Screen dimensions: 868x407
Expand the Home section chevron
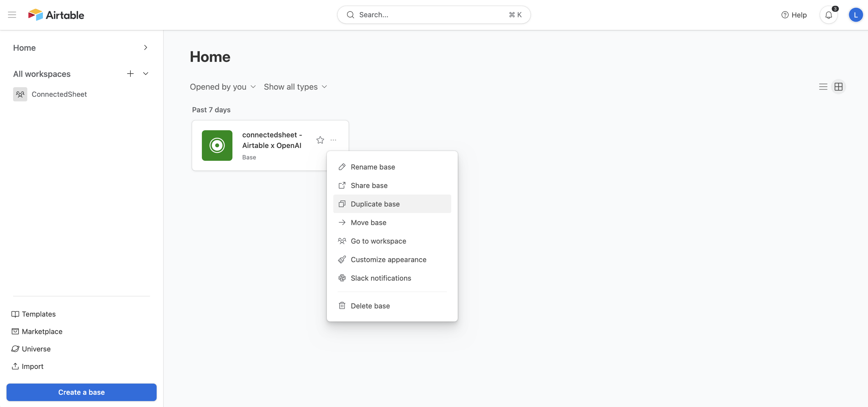[x=146, y=48]
